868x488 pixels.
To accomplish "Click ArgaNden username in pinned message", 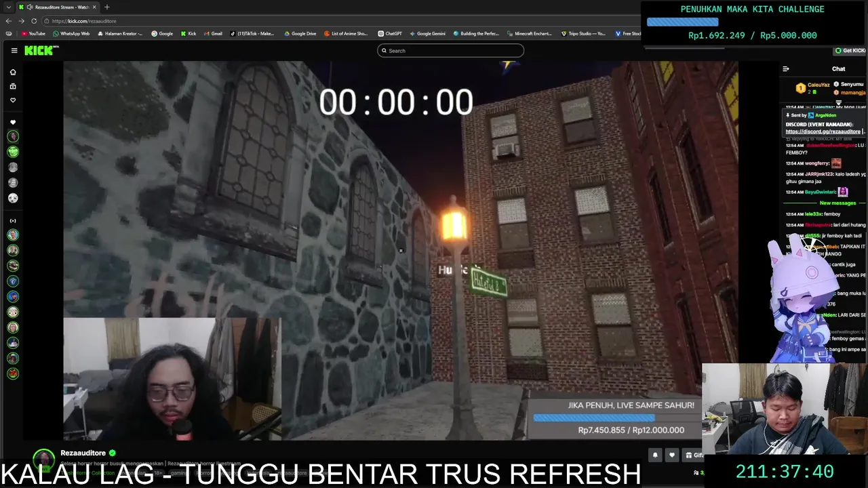I will tap(825, 115).
